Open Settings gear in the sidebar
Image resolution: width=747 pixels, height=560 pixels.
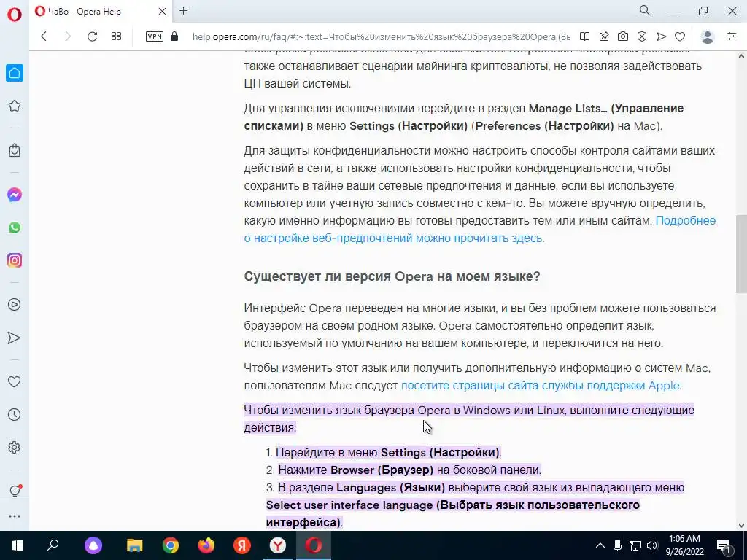(15, 447)
